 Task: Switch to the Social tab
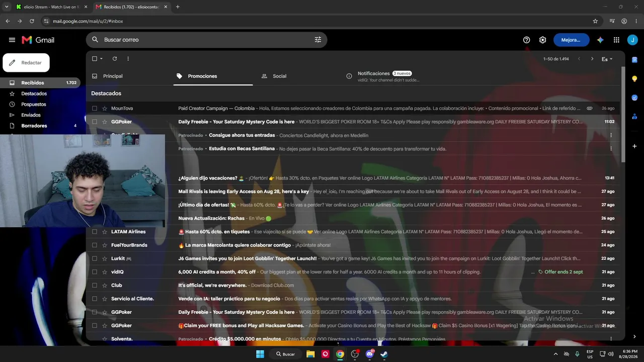[279, 76]
